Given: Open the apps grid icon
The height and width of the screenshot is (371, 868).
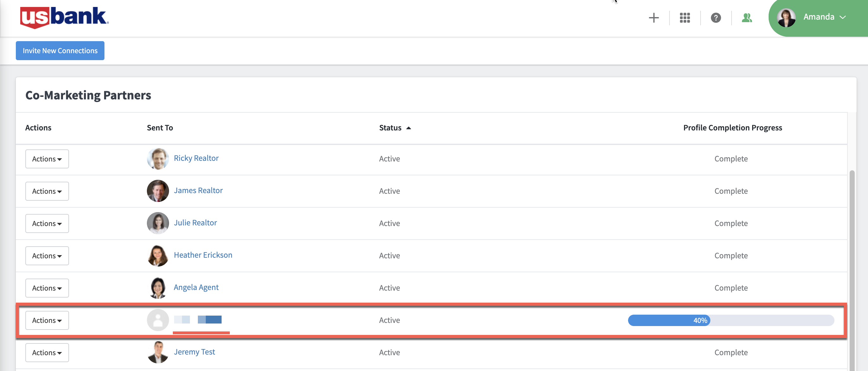Looking at the screenshot, I should click(684, 17).
